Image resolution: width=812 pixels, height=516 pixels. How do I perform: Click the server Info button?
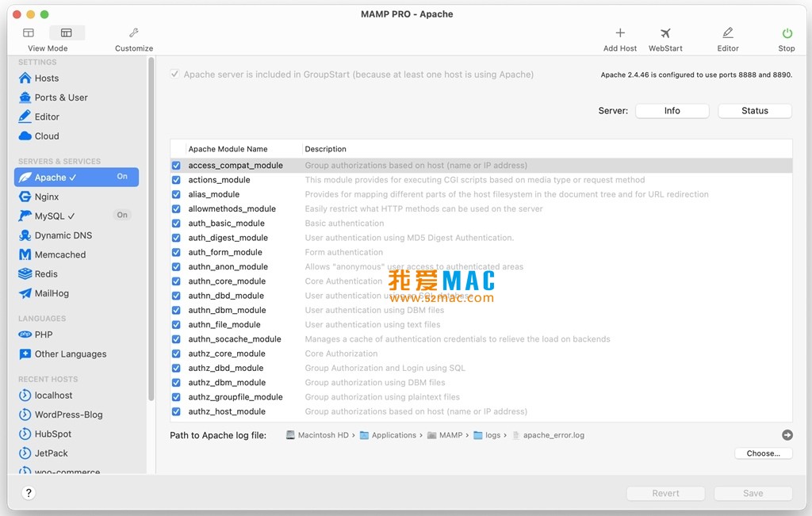672,111
